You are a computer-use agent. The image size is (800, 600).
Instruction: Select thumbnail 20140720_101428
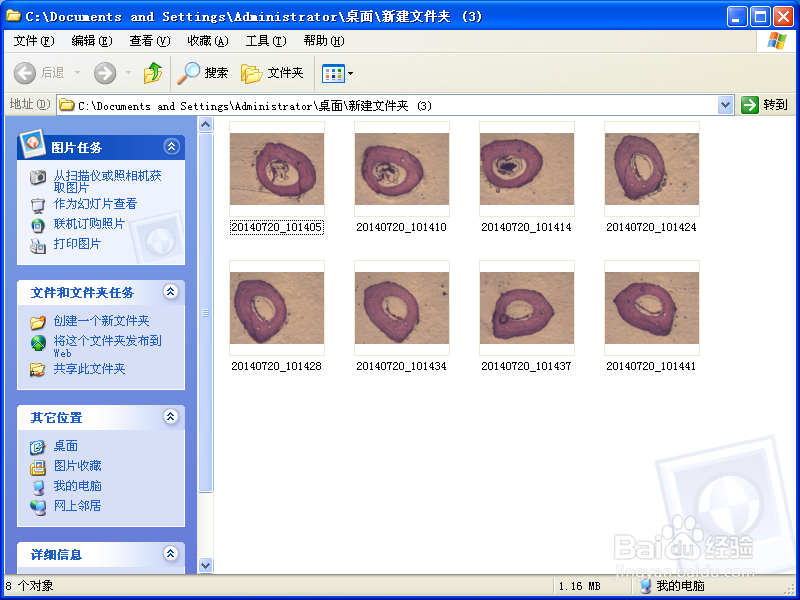(277, 308)
